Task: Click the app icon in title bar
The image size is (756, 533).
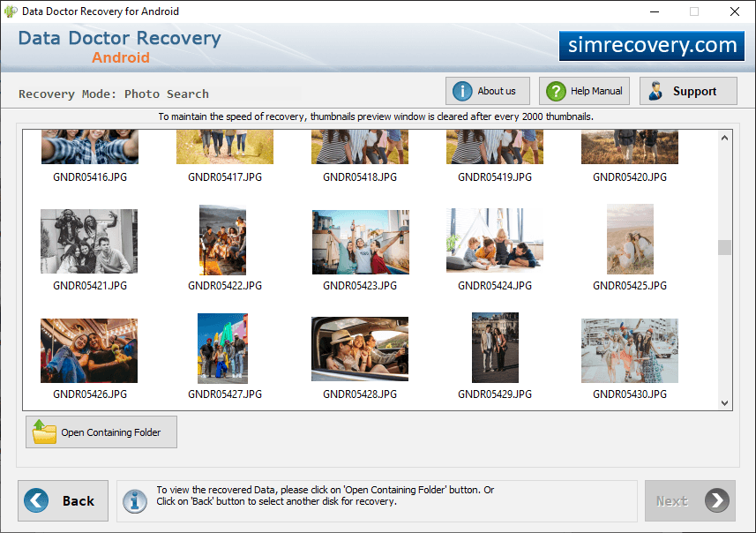Action: point(11,11)
